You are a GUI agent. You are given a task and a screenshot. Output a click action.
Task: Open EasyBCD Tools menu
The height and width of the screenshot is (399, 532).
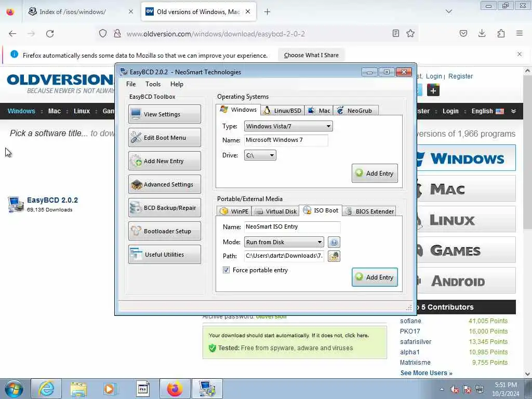(153, 84)
